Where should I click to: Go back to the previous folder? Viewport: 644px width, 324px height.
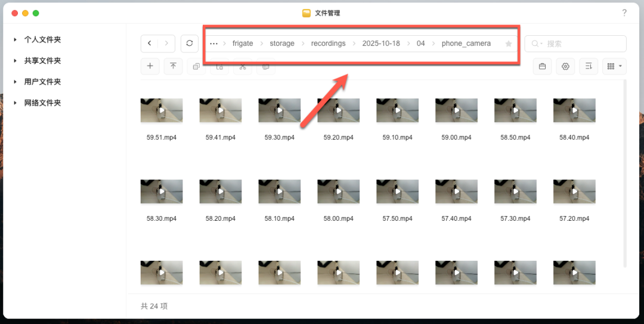[x=150, y=44]
